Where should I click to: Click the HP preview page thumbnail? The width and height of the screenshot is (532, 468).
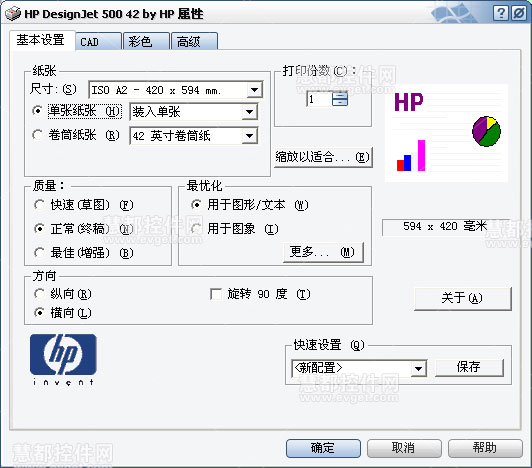[x=446, y=133]
